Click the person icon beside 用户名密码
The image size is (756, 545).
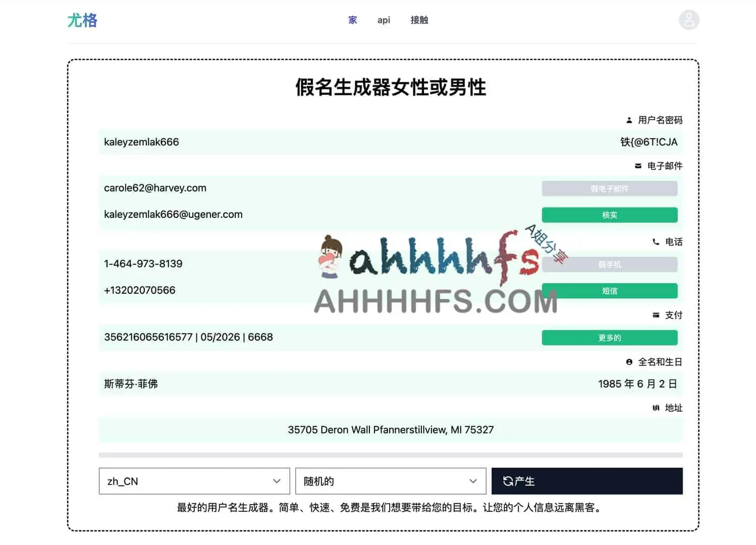[x=629, y=120]
